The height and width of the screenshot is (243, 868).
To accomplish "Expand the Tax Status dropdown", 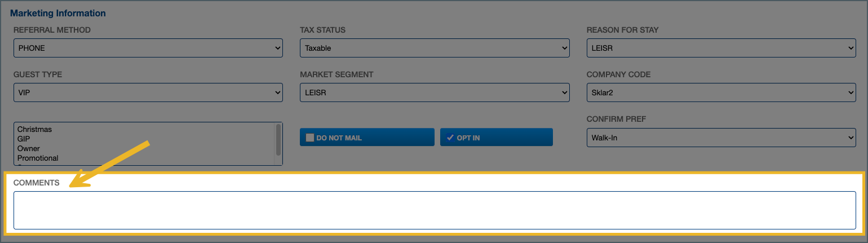I will point(434,48).
